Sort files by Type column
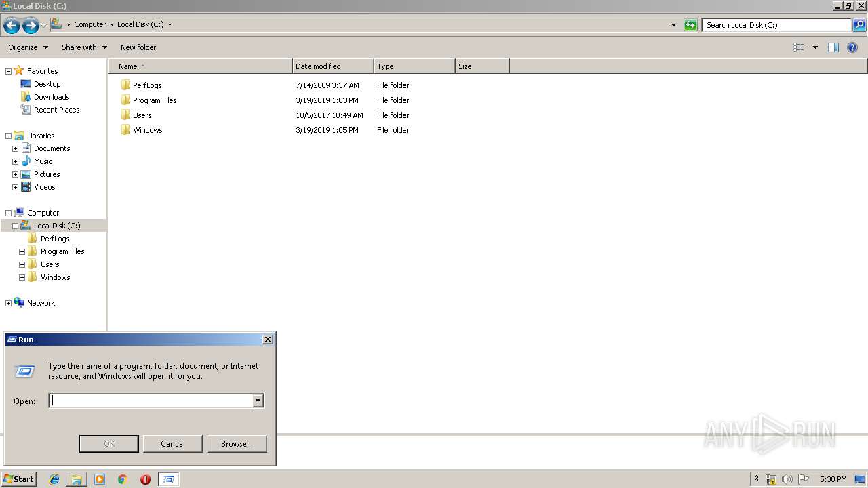This screenshot has height=488, width=868. point(414,66)
